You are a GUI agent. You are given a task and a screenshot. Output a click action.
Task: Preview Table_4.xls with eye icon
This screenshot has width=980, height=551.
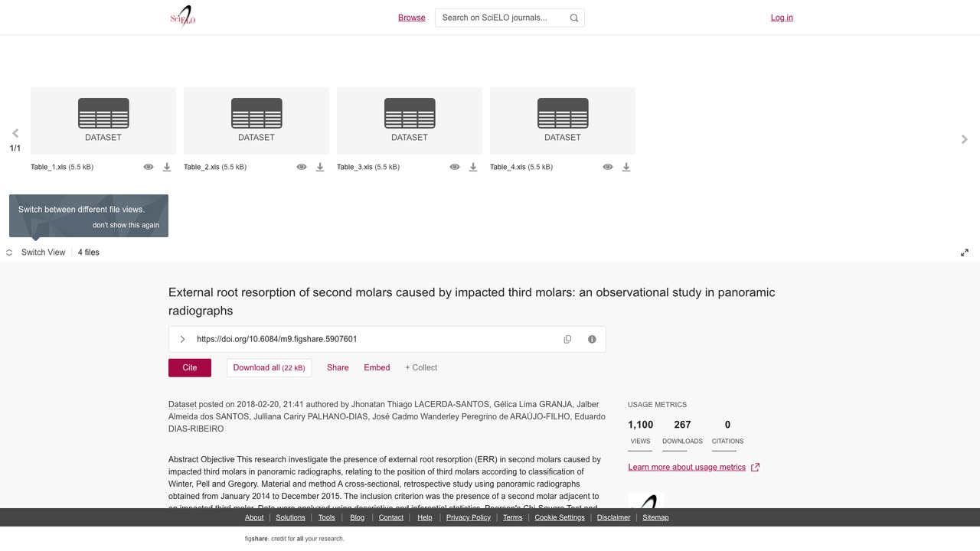click(608, 167)
